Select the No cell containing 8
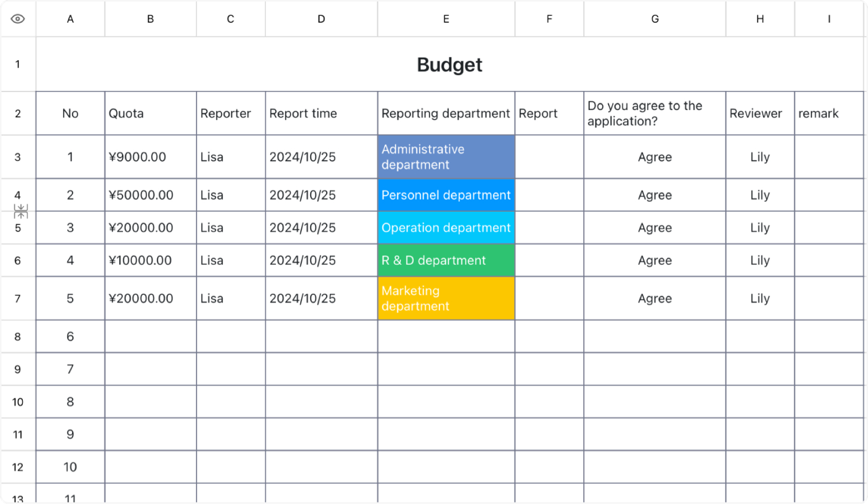868x504 pixels. coord(70,402)
